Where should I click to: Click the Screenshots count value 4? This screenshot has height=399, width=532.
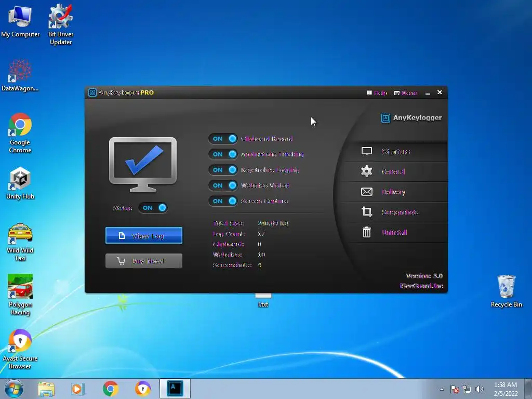(x=260, y=264)
